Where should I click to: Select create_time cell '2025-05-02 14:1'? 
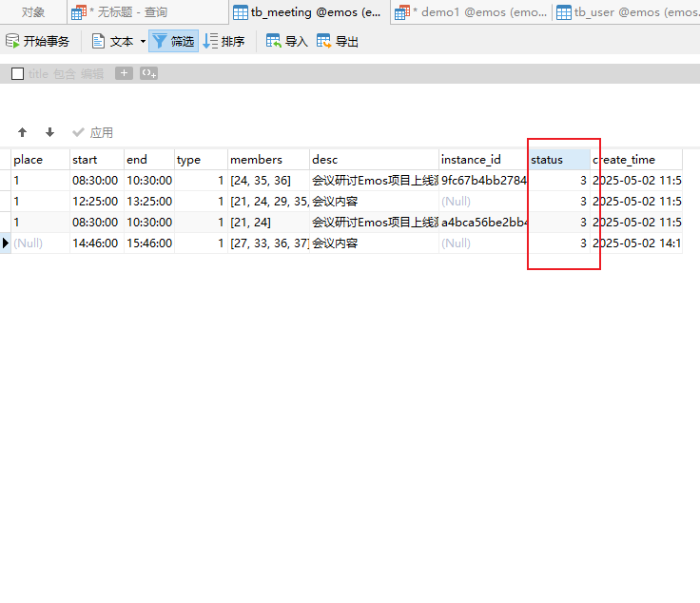(x=636, y=243)
